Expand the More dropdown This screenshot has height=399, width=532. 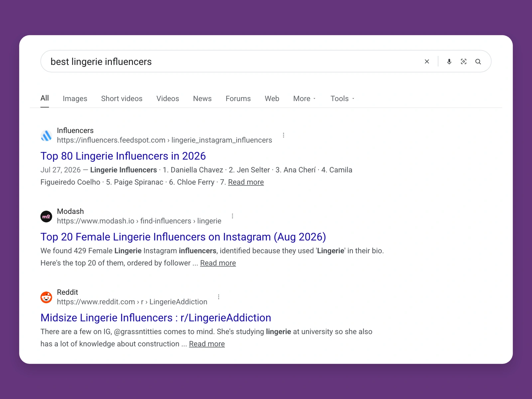pyautogui.click(x=305, y=98)
